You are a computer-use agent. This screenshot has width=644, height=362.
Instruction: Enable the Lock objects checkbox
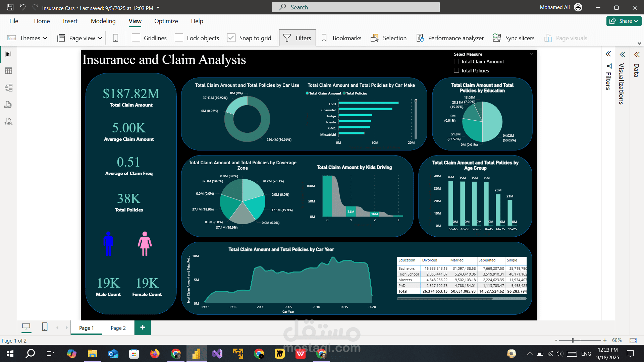(x=179, y=38)
